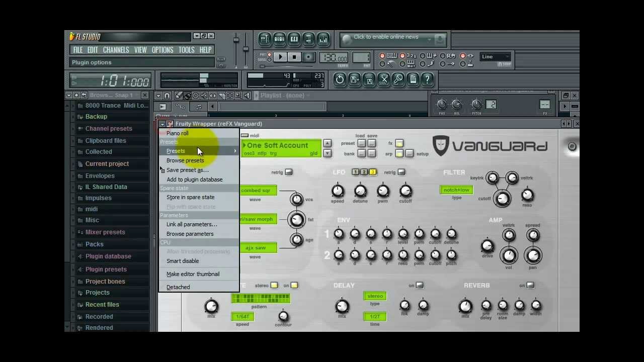
Task: Toggle Vanguard arp button
Action: coord(399,153)
